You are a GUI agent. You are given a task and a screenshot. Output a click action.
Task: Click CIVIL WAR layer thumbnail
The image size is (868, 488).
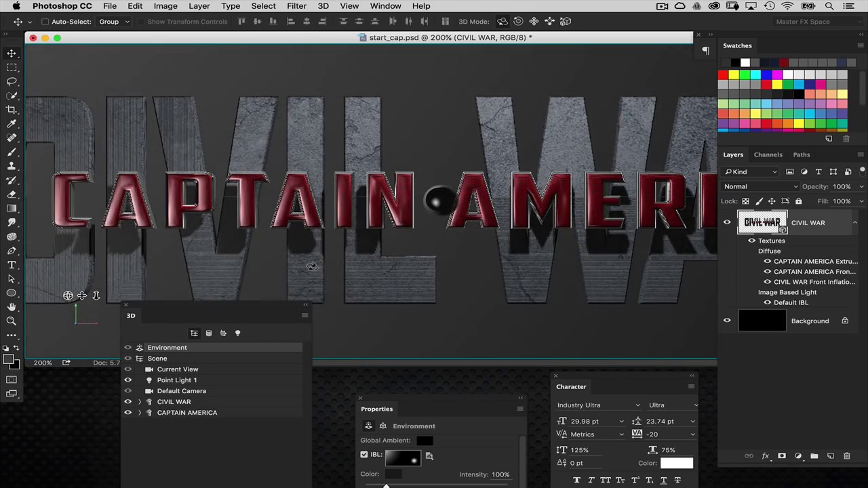(x=762, y=222)
